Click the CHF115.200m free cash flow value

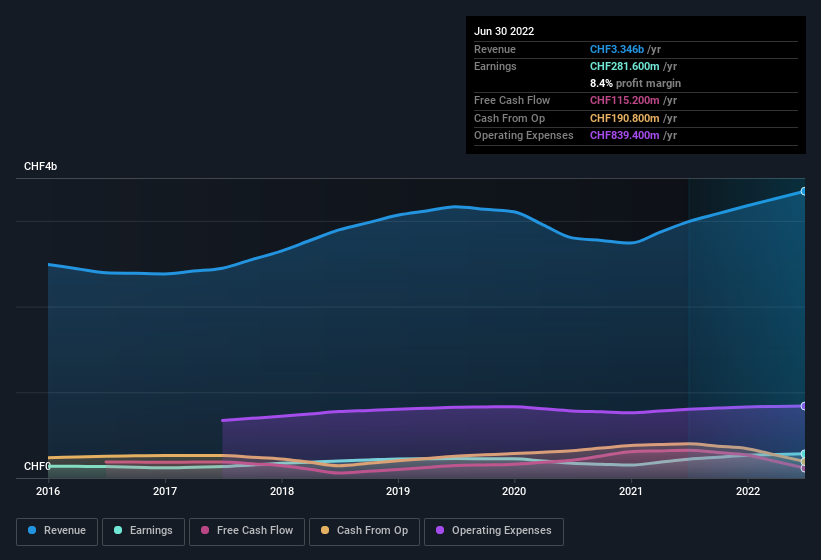(x=625, y=100)
